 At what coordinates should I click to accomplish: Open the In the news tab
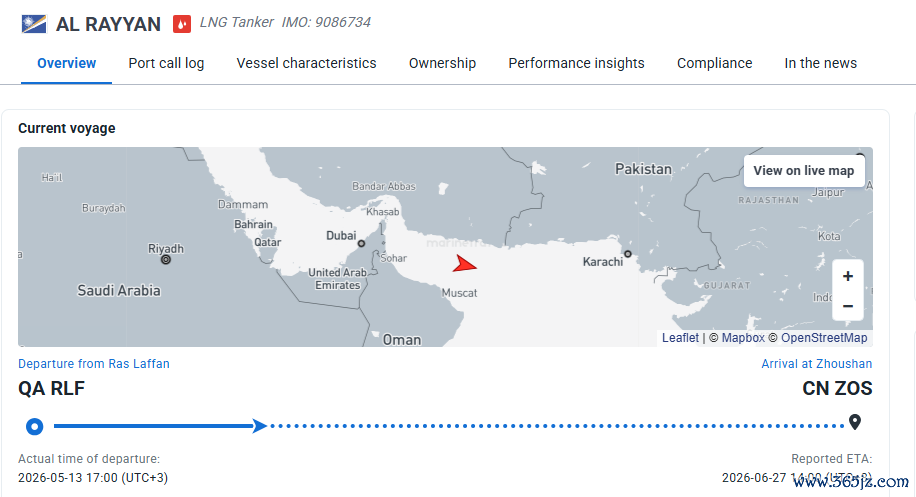click(x=820, y=63)
